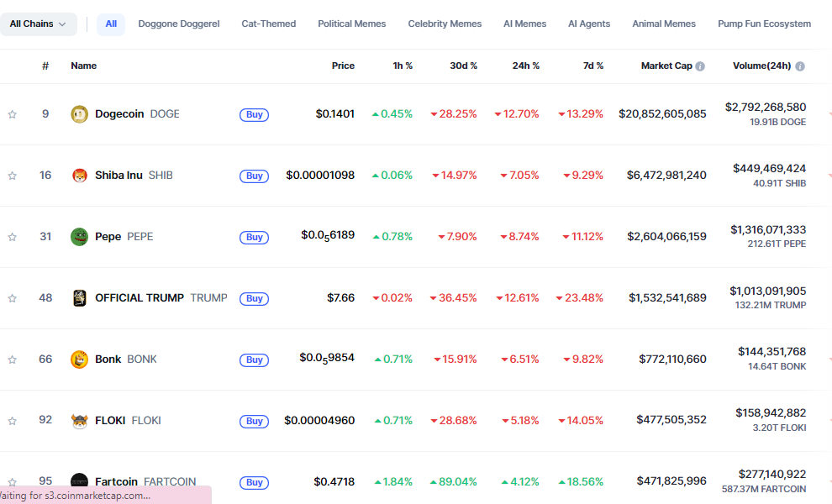Click the Bonk coin logo
The image size is (832, 504).
[x=80, y=360]
